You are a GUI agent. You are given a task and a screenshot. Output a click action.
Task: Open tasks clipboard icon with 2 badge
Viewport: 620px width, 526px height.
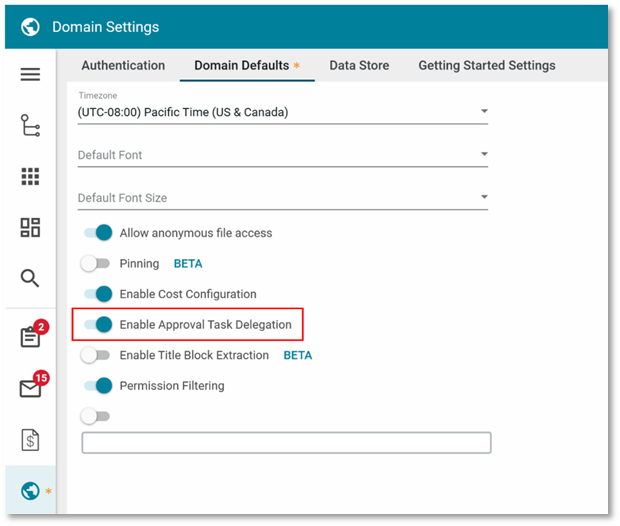point(30,336)
